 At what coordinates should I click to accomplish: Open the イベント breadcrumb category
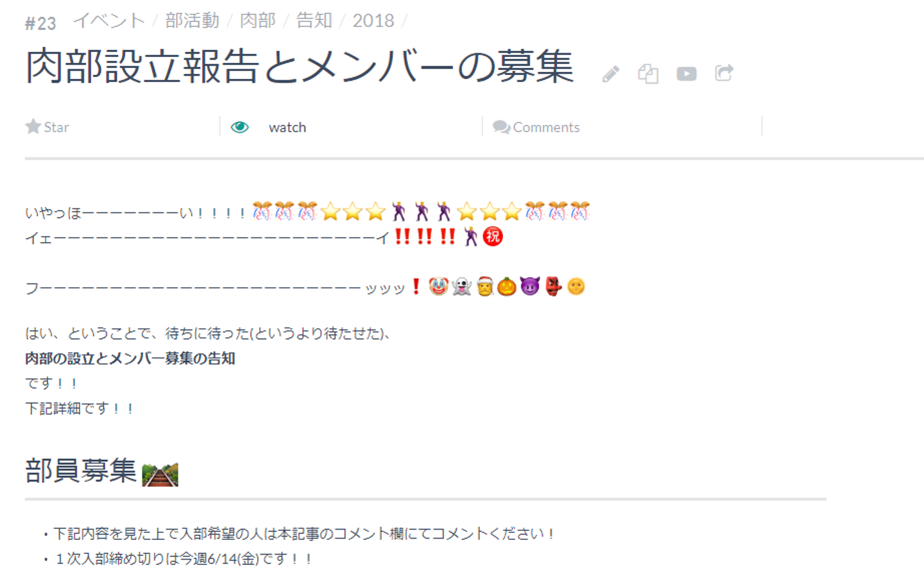109,21
